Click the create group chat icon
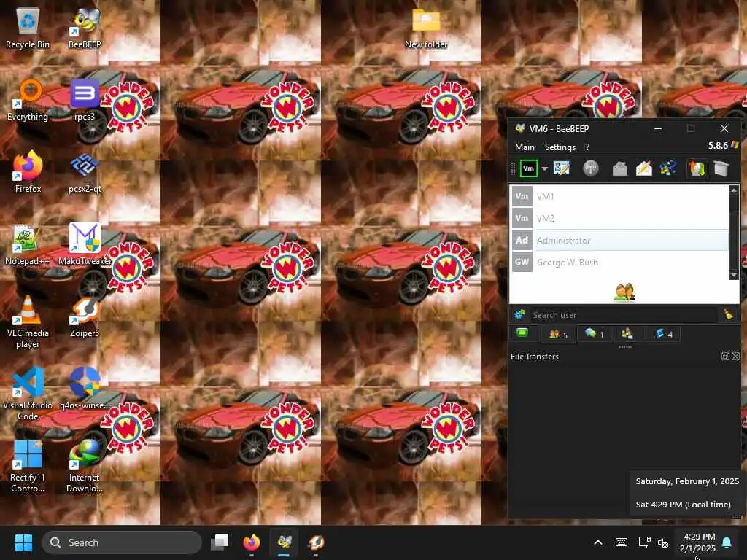Viewport: 747px width, 560px height. [668, 168]
